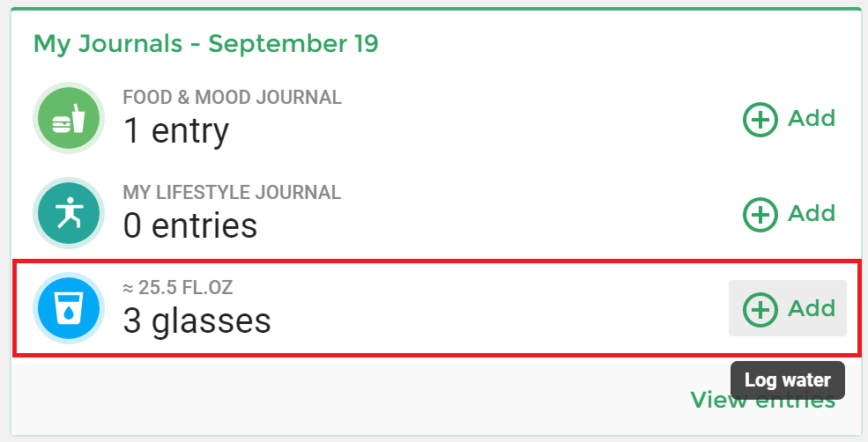Click the "1 entry" count text
Viewport: 868px width, 442px height.
[175, 131]
